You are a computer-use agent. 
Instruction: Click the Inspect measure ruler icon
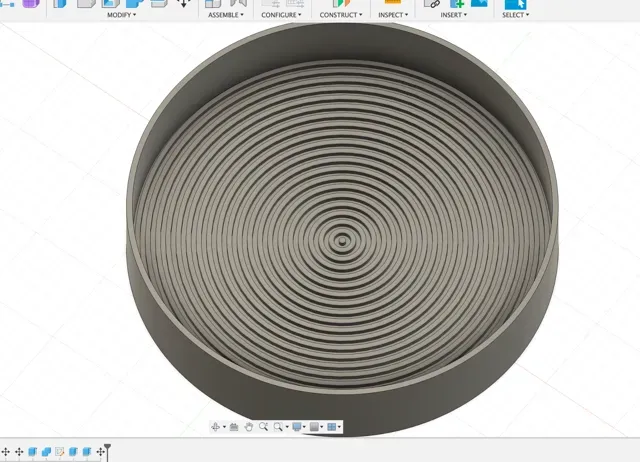pyautogui.click(x=393, y=2)
